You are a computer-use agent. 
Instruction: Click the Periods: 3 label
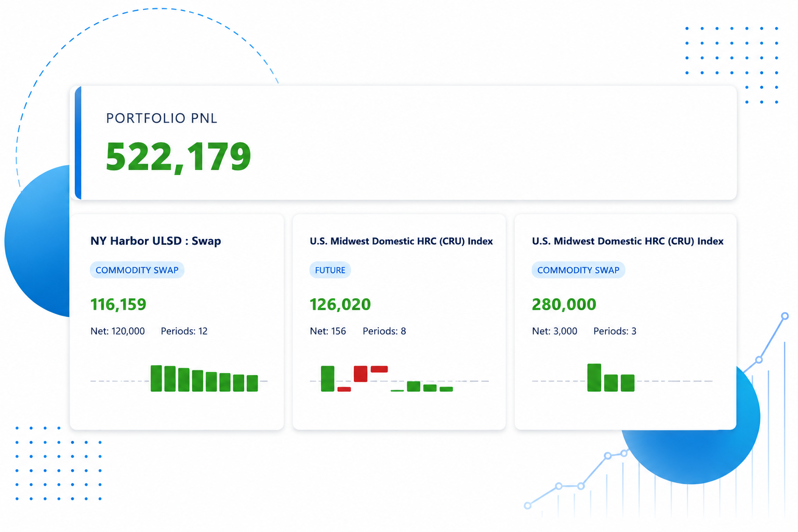pyautogui.click(x=615, y=331)
